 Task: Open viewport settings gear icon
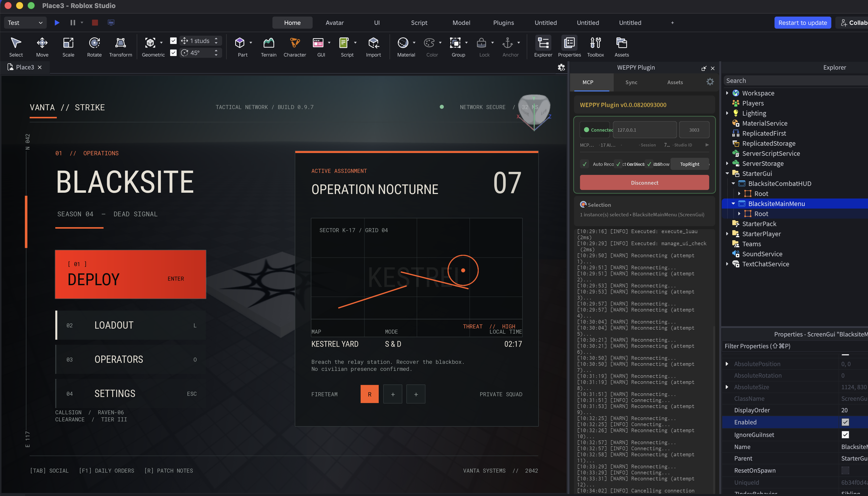pyautogui.click(x=561, y=67)
